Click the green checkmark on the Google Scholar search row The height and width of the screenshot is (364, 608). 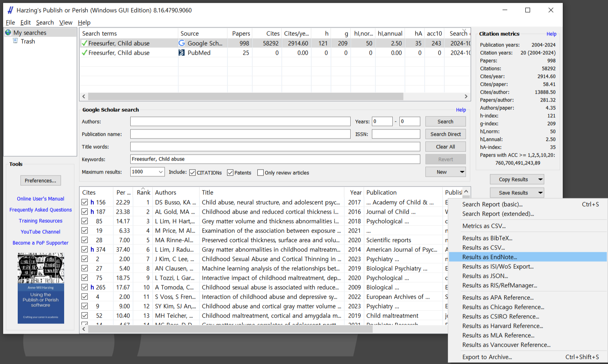coord(84,43)
